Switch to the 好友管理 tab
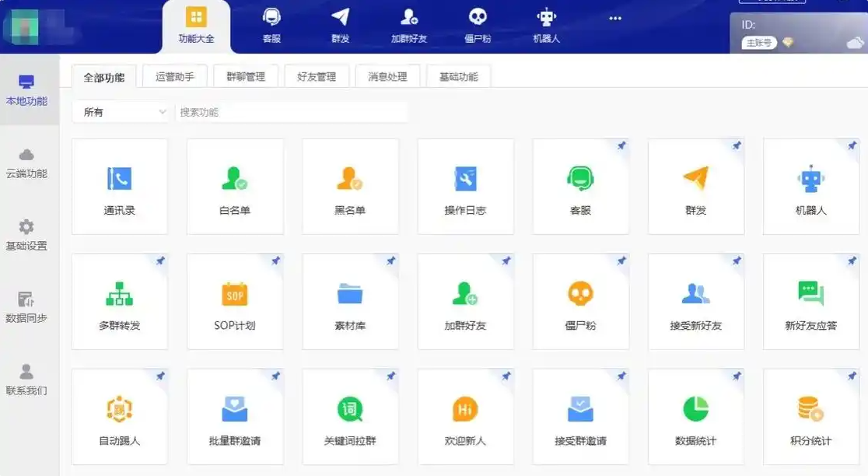 (317, 76)
